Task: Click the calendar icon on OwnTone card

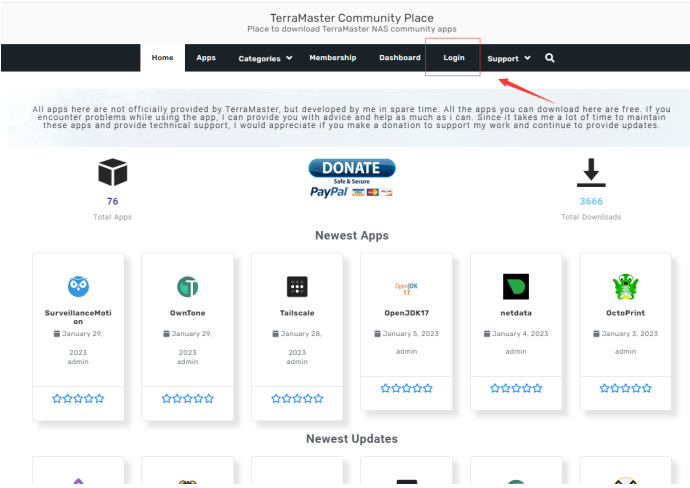Action: click(x=166, y=334)
